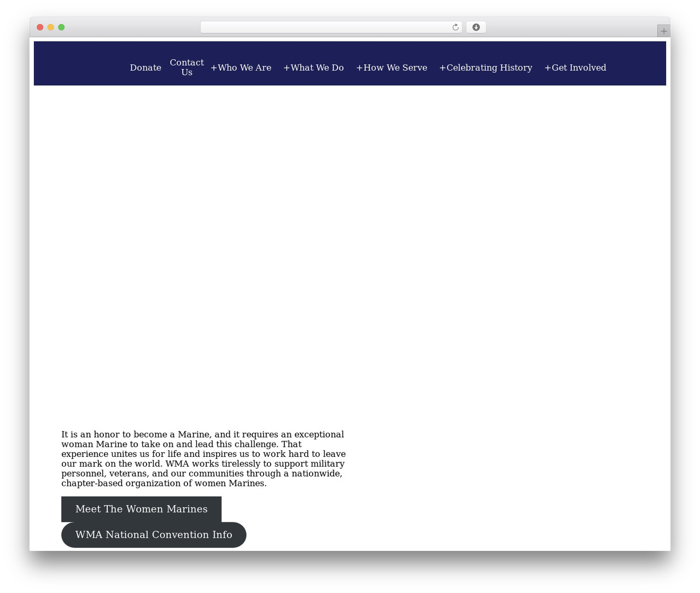Image resolution: width=700 pixels, height=593 pixels.
Task: Close the browser window with the red button
Action: (x=40, y=27)
